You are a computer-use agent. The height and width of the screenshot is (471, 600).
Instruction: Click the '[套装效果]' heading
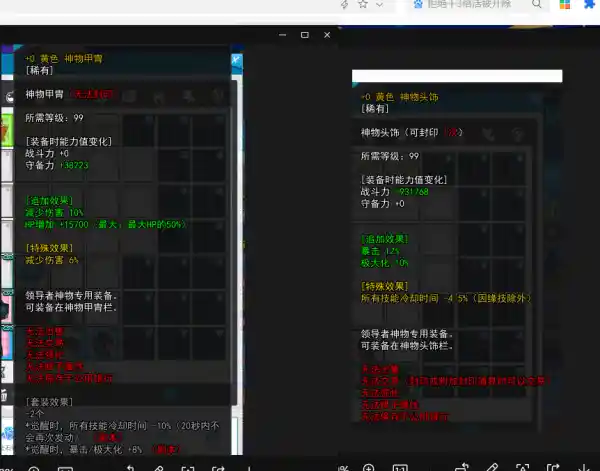[x=49, y=402]
